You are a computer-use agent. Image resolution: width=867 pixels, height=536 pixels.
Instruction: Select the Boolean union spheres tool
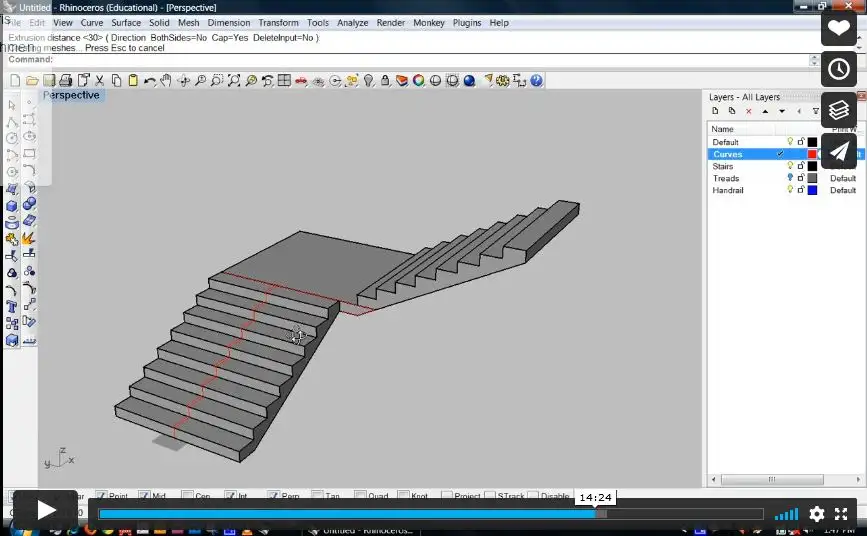click(x=29, y=204)
